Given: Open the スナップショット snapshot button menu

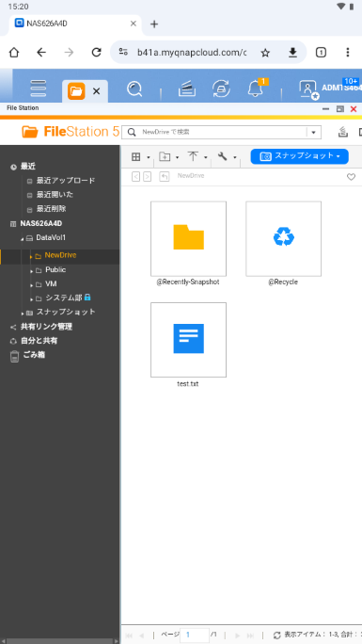Looking at the screenshot, I should (x=300, y=156).
